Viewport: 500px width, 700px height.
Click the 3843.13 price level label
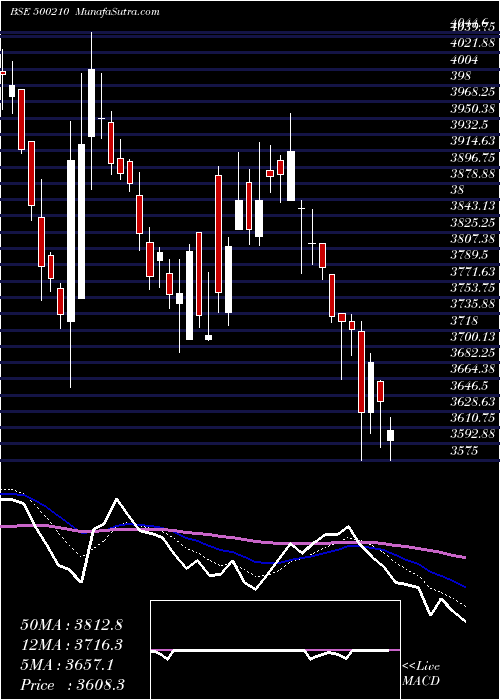click(x=473, y=206)
